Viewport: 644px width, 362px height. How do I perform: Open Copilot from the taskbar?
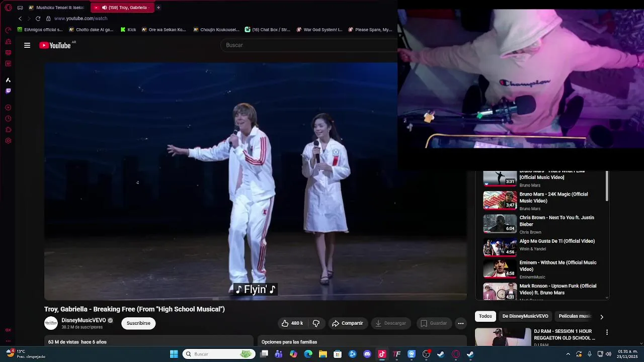coord(294,354)
